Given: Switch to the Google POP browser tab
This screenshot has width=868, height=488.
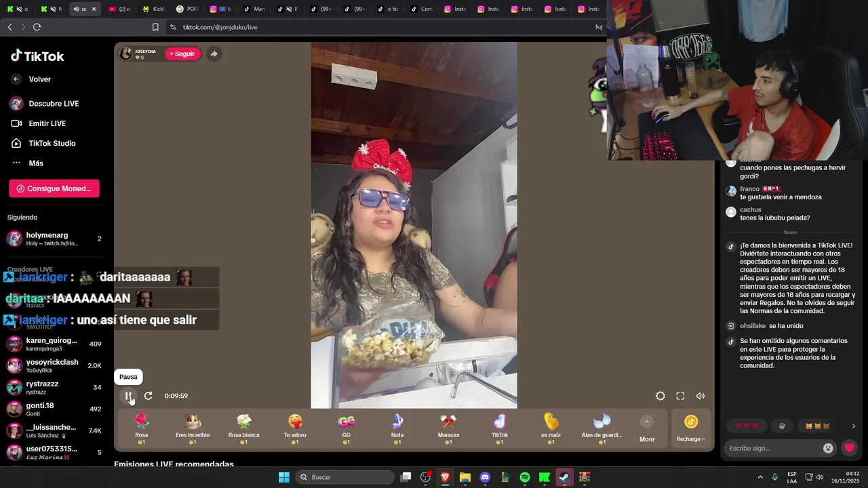Looking at the screenshot, I should pyautogui.click(x=187, y=9).
